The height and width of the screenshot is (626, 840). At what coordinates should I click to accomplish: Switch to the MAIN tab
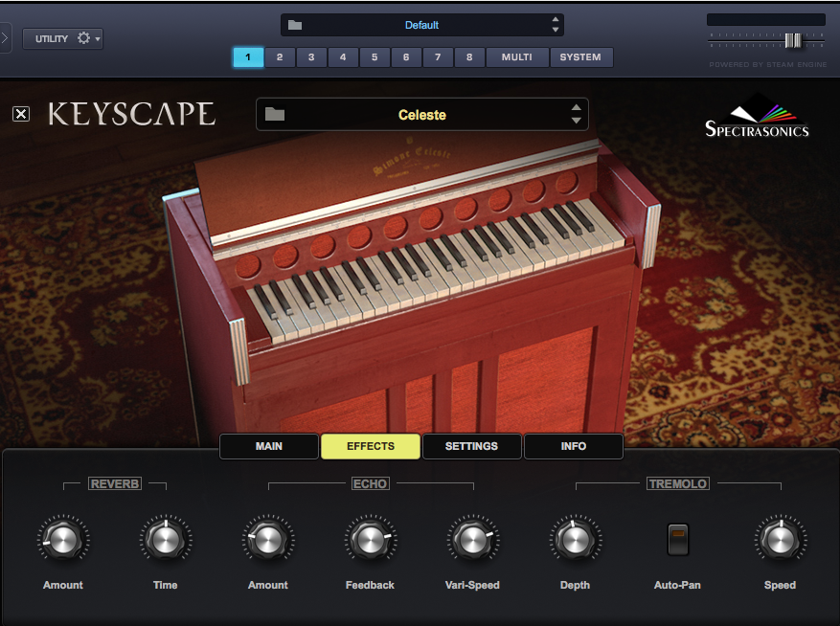(269, 446)
